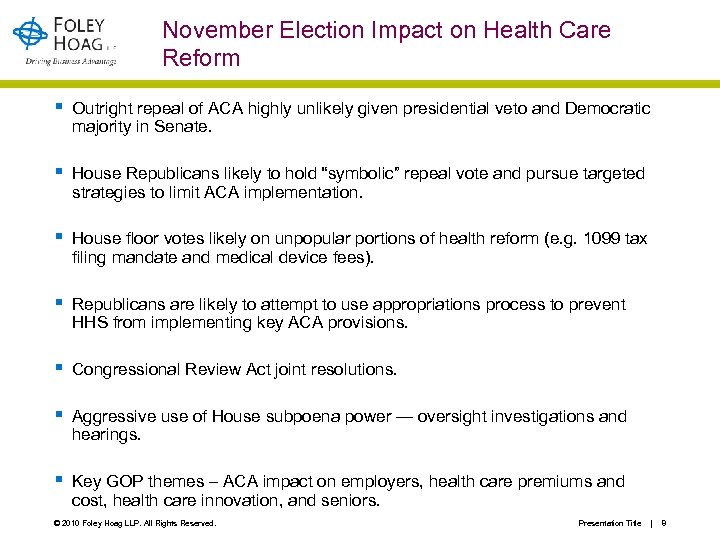Click the "Foley Hoag" company name text
Image resolution: width=720 pixels, height=540 pixels.
coord(86,33)
